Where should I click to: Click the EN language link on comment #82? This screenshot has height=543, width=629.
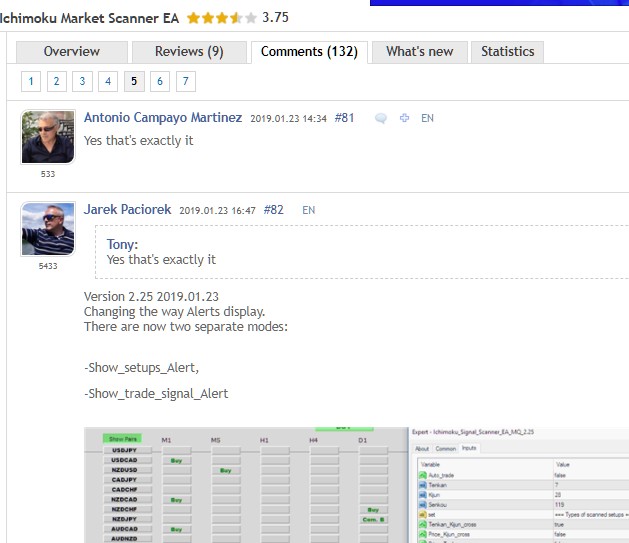point(308,210)
